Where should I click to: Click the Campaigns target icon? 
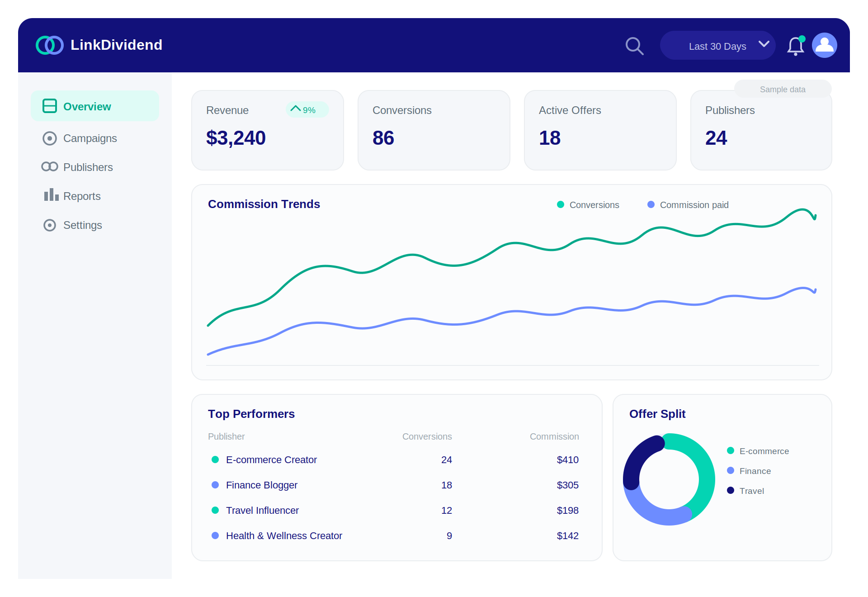[x=50, y=138]
